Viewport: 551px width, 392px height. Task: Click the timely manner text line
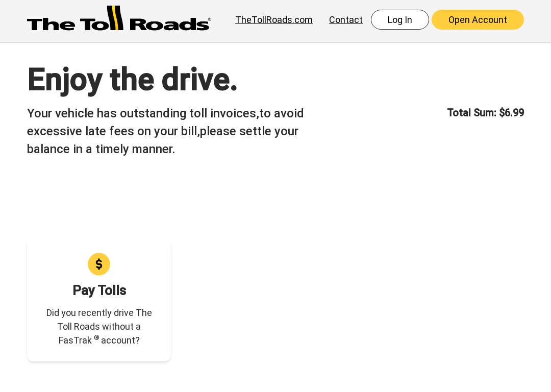101,149
